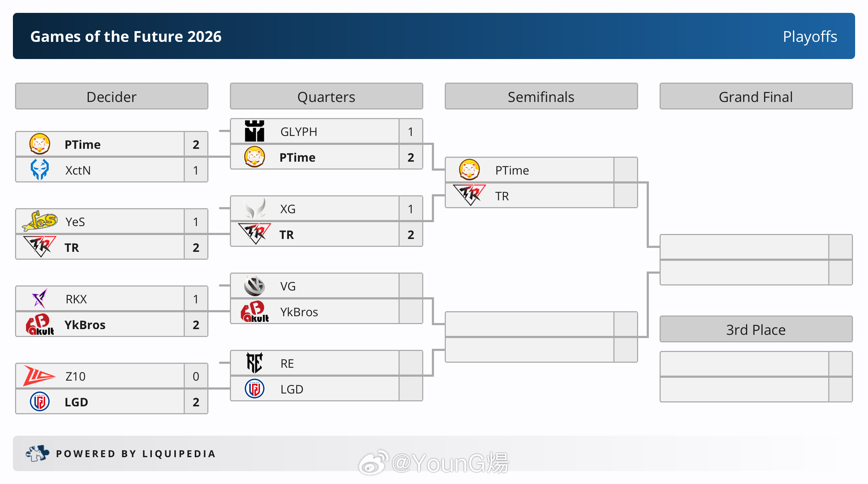Screen dimensions: 868x484
Task: Click the Z10 team logo
Action: (x=39, y=376)
